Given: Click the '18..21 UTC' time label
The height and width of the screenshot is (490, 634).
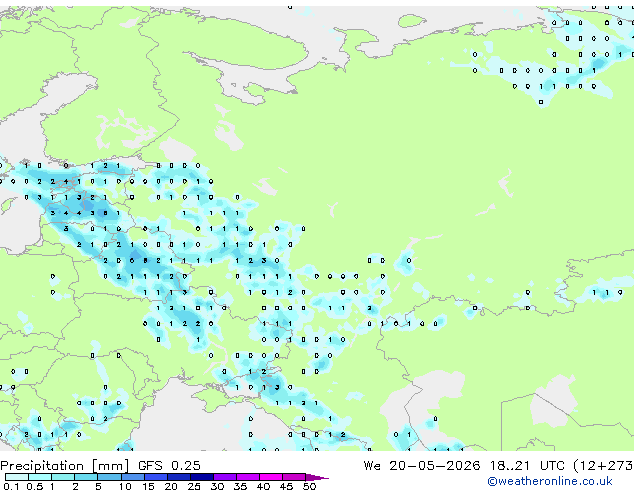Looking at the screenshot, I should click(x=527, y=466).
